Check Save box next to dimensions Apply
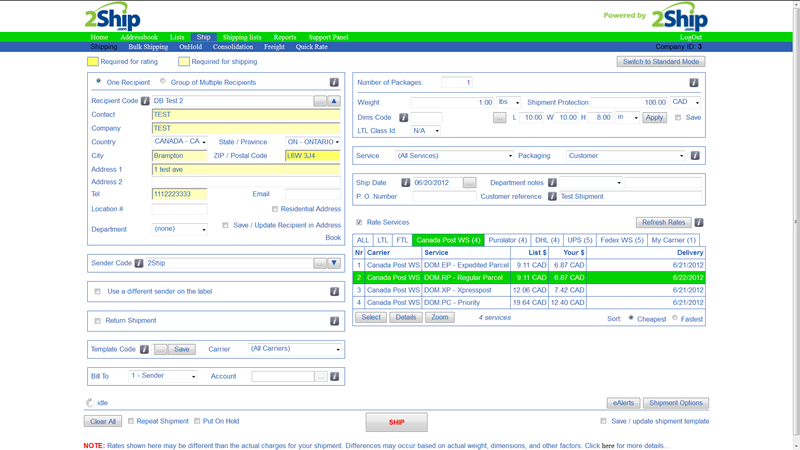This screenshot has height=450, width=800. 678,117
